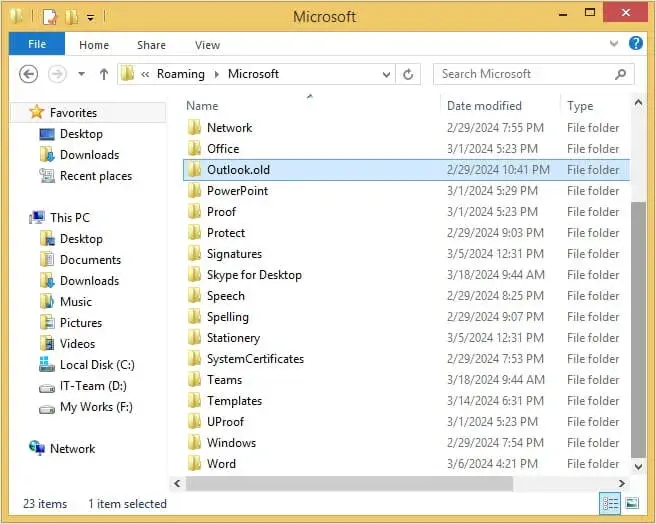This screenshot has width=656, height=524.
Task: Expand address bar history dropdown
Action: point(386,74)
